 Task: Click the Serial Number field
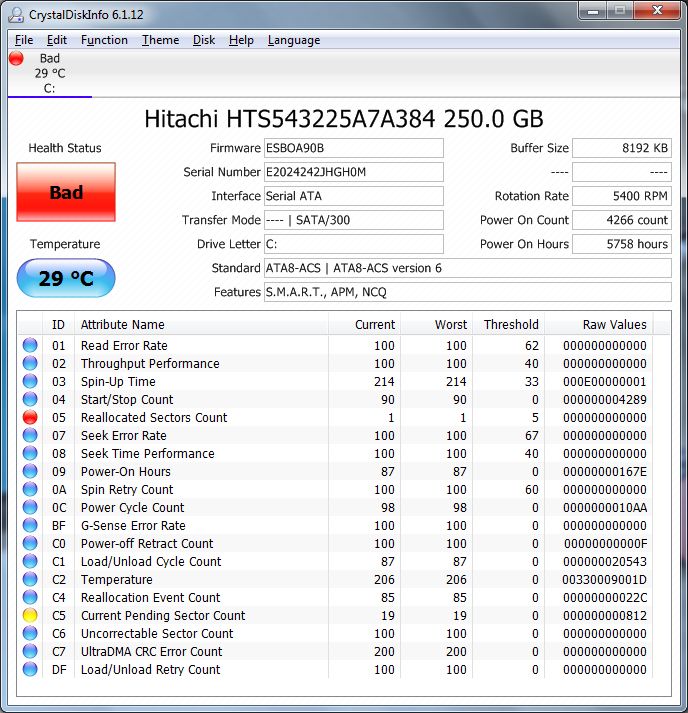point(354,172)
